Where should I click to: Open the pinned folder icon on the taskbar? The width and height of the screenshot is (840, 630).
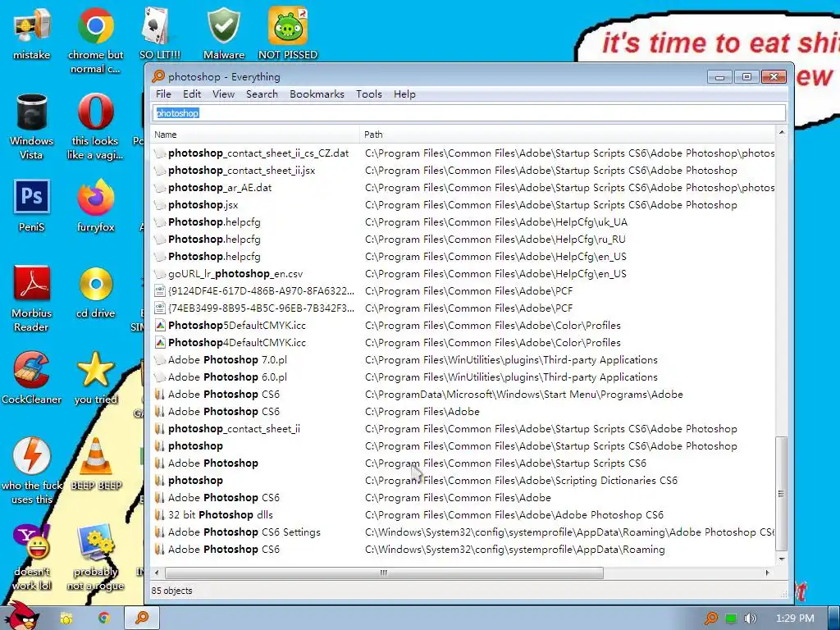[x=66, y=619]
